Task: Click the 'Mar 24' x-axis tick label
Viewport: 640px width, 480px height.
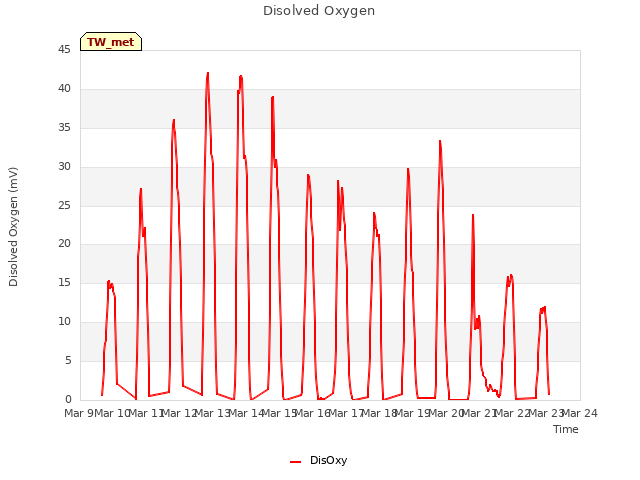Action: click(580, 413)
